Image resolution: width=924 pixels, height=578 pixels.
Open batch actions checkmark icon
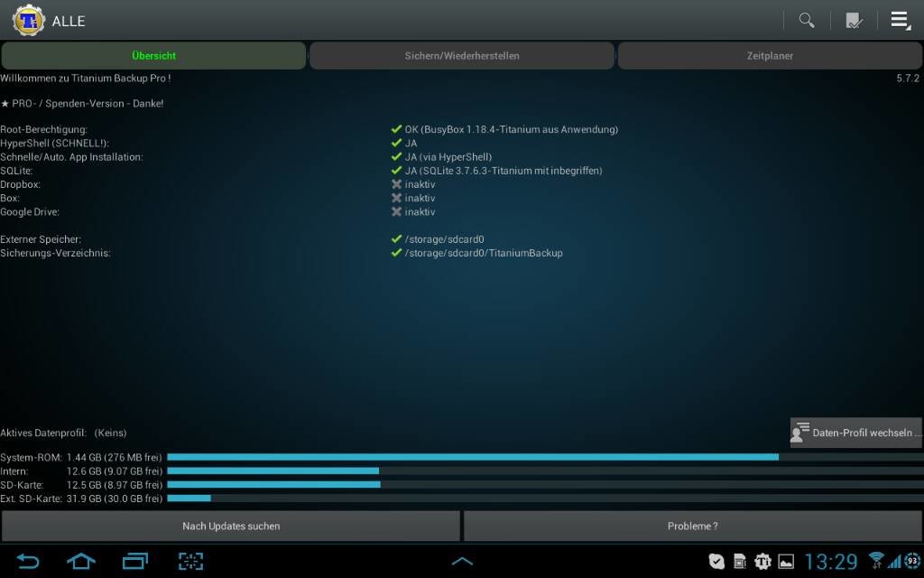854,21
